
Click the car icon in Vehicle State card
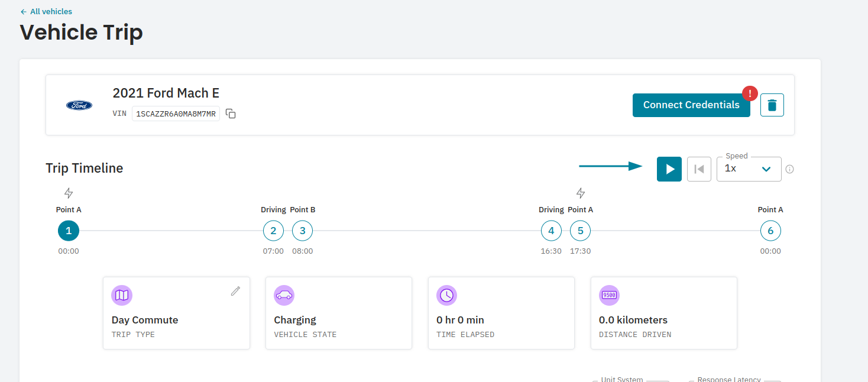[284, 296]
